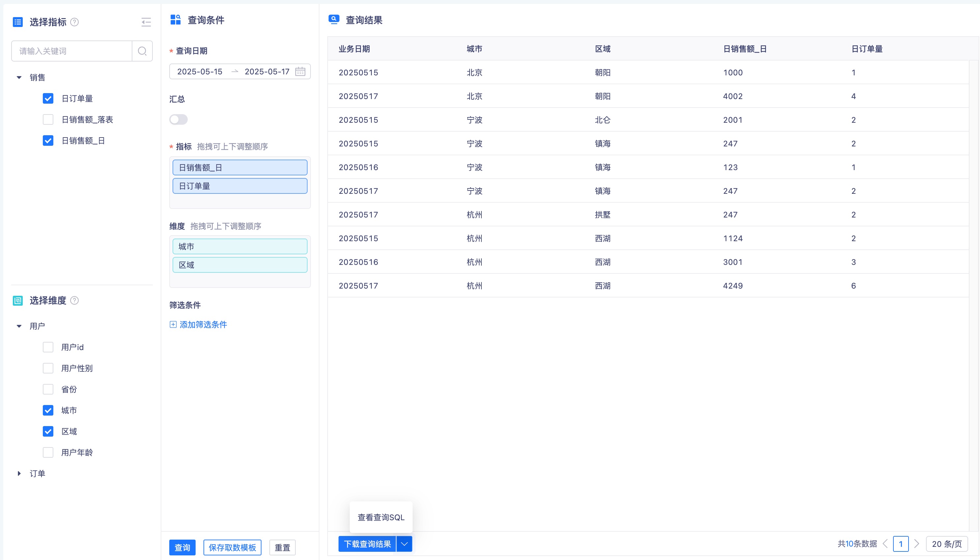Image resolution: width=980 pixels, height=560 pixels.
Task: Click 保存取数模板 button
Action: click(x=232, y=547)
